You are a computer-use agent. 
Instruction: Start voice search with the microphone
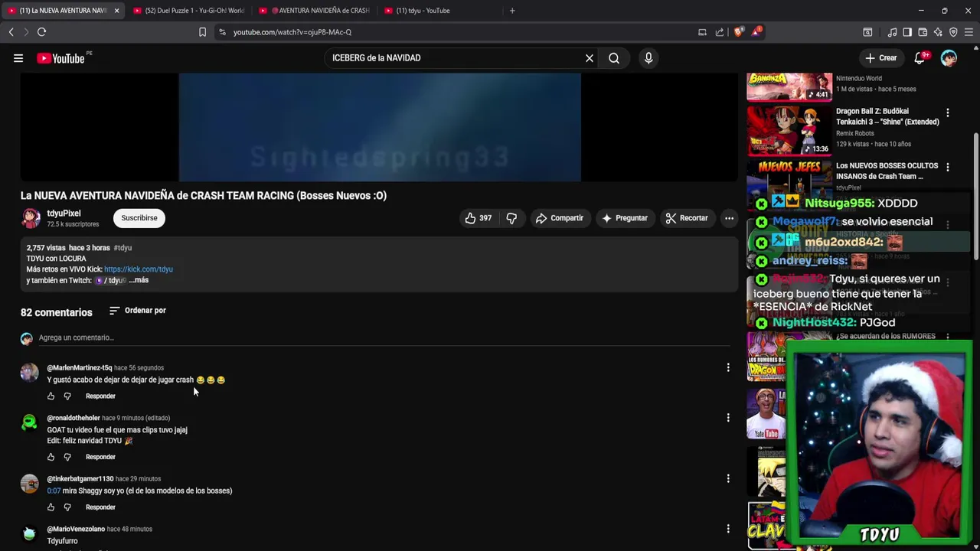pyautogui.click(x=648, y=58)
